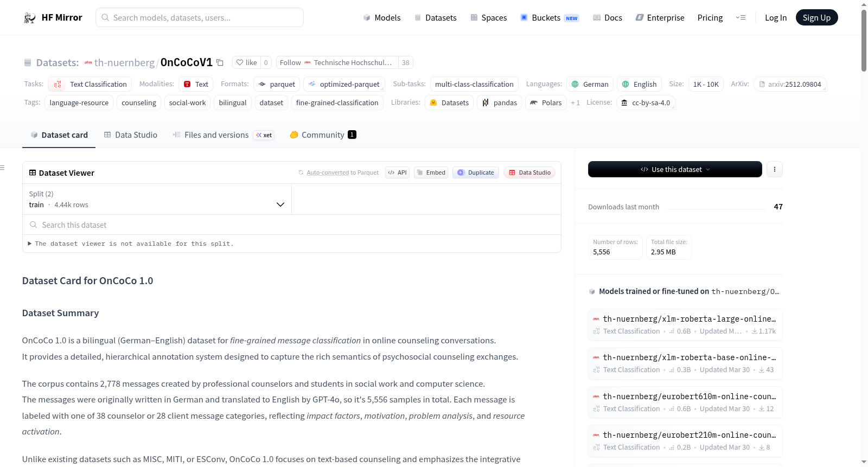Open the Models navigation item
868x467 pixels.
pyautogui.click(x=382, y=18)
